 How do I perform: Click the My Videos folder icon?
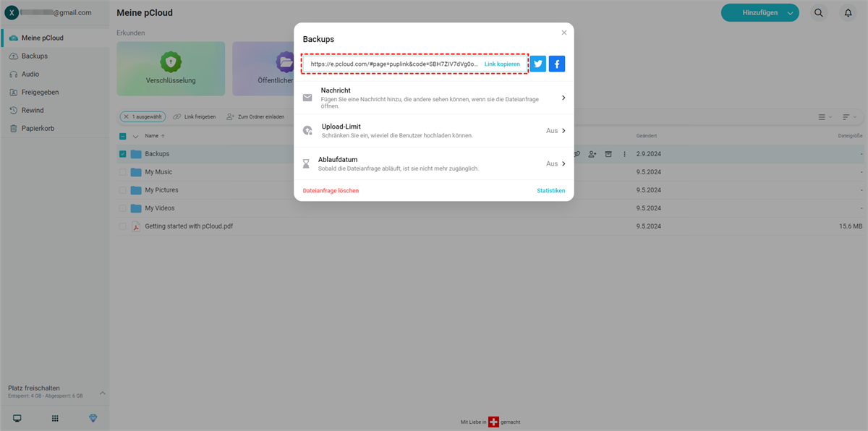(136, 208)
